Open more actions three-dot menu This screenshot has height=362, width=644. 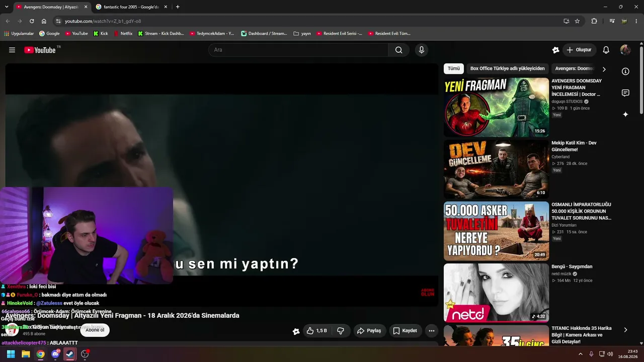[432, 331]
